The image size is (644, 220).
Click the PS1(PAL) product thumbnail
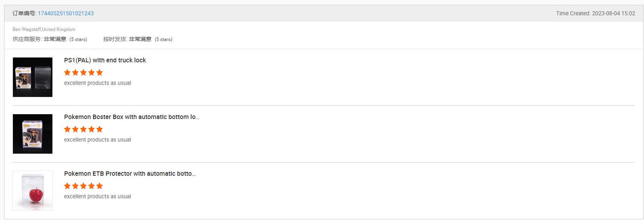(x=33, y=77)
